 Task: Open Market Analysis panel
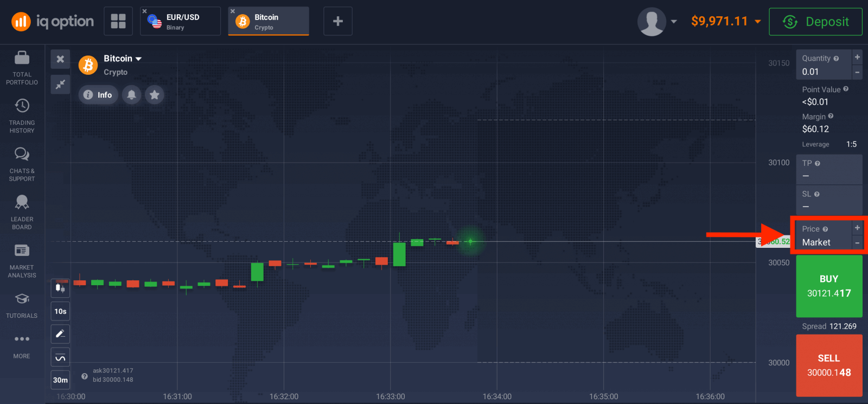[22, 260]
